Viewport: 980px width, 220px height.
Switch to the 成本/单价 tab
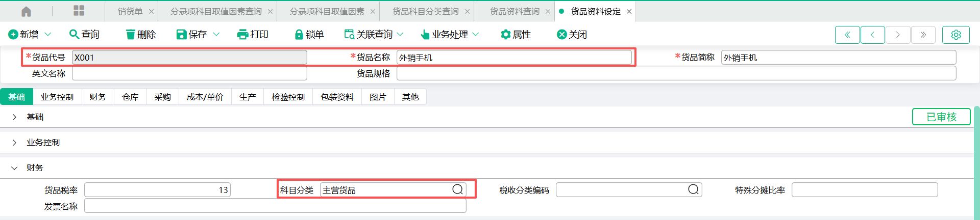click(x=205, y=97)
